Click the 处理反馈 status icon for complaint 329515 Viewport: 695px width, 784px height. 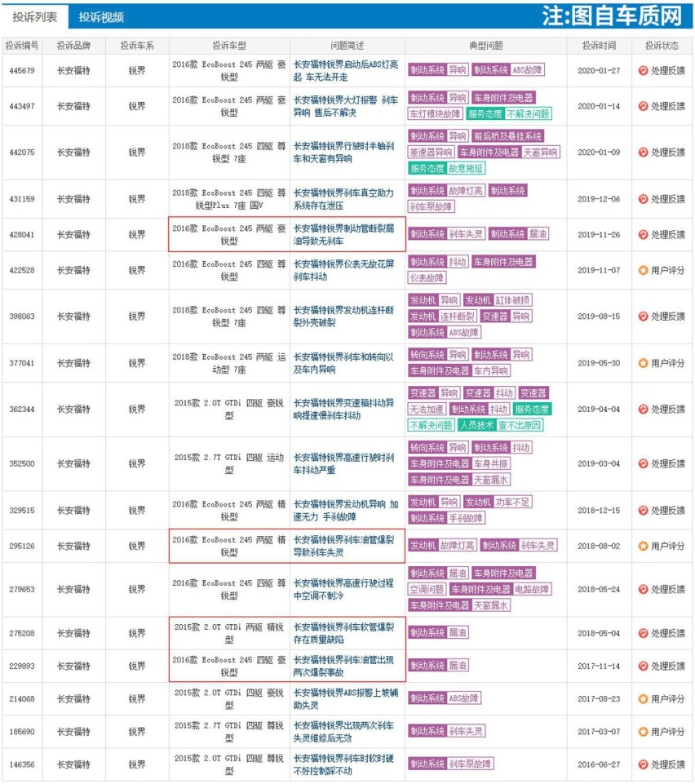[643, 510]
